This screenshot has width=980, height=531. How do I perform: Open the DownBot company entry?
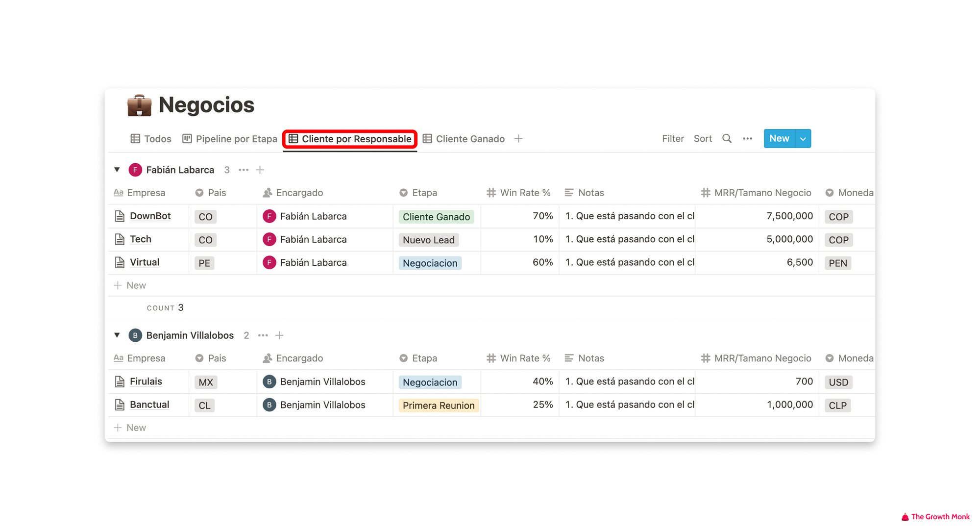click(x=150, y=216)
